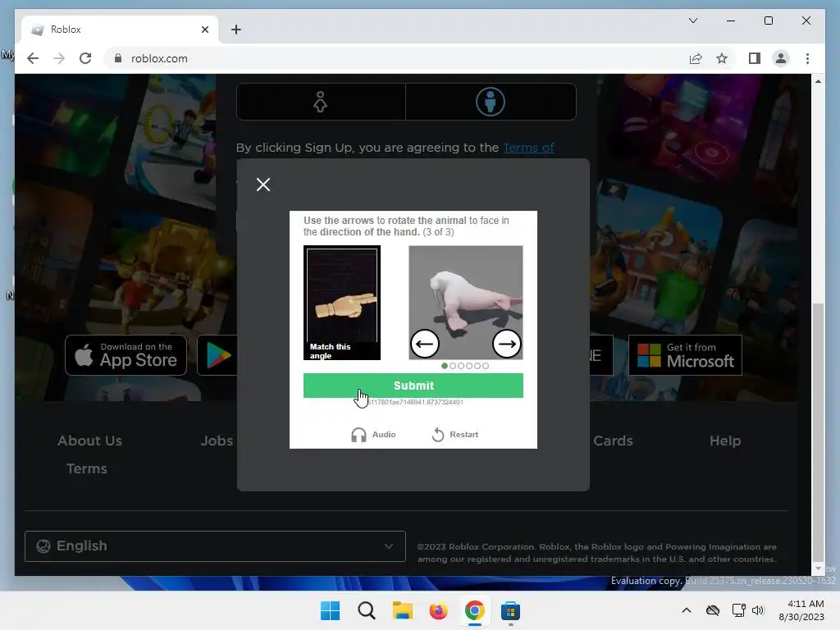View site info via the lock icon
This screenshot has height=630, width=840.
[x=118, y=58]
